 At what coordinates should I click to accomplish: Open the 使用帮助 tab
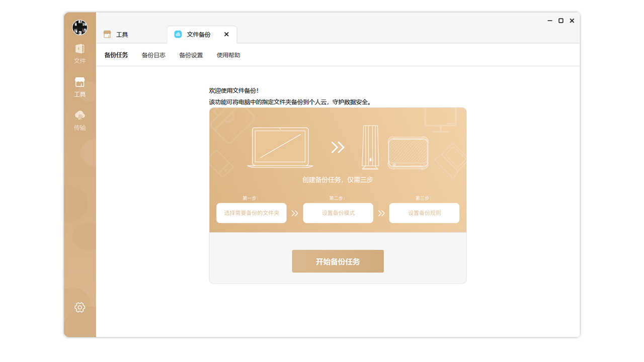tap(228, 55)
